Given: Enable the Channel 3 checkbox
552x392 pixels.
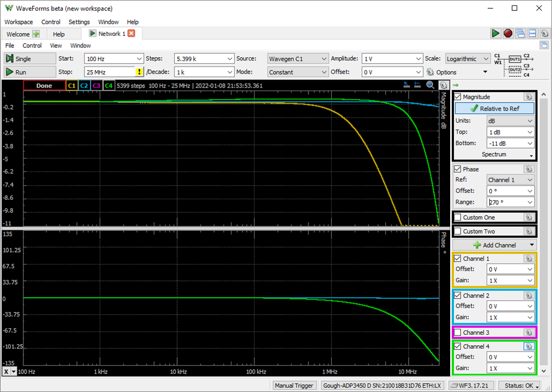Looking at the screenshot, I should (x=458, y=332).
